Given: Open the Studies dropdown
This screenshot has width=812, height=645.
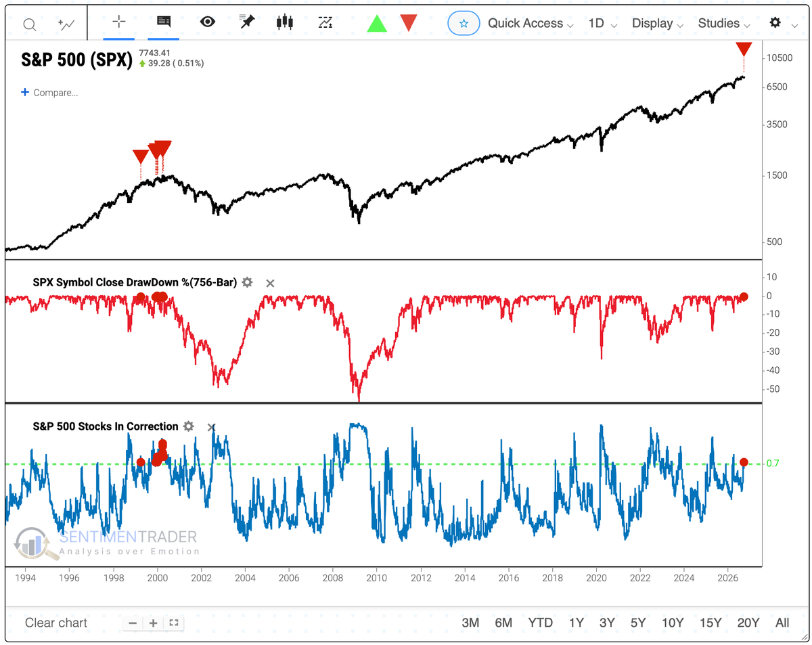Looking at the screenshot, I should [724, 23].
